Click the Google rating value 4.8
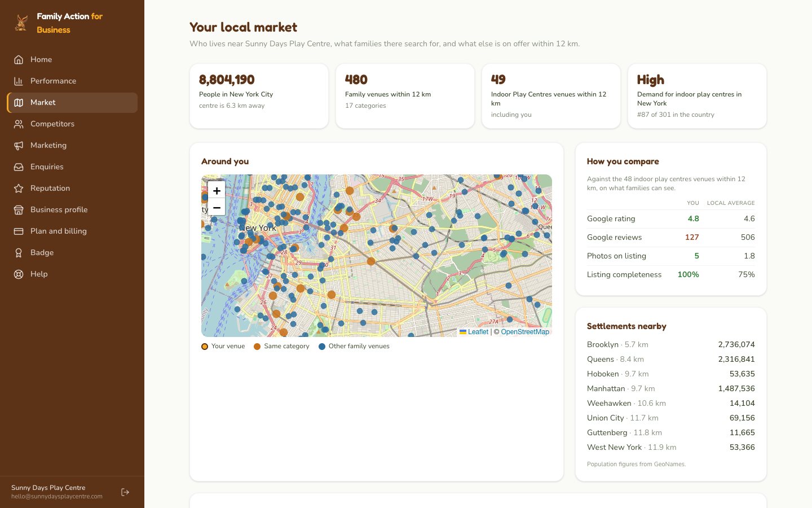812x508 pixels. coord(693,218)
